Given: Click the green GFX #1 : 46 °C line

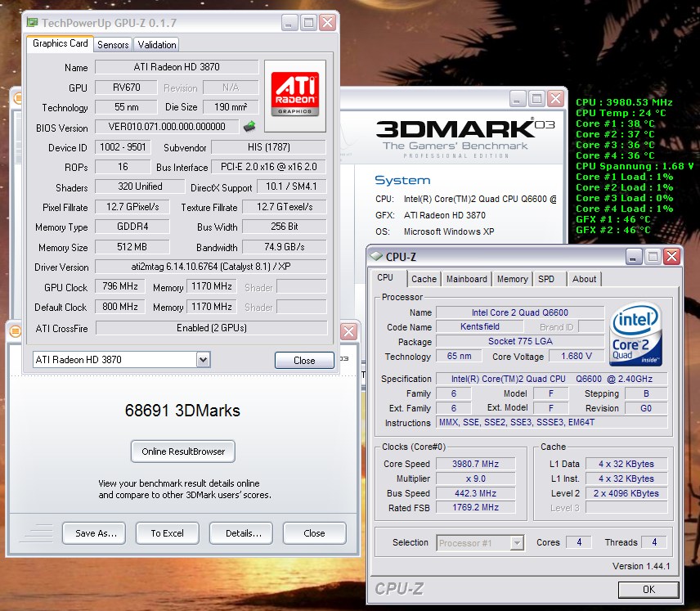Looking at the screenshot, I should tap(613, 219).
